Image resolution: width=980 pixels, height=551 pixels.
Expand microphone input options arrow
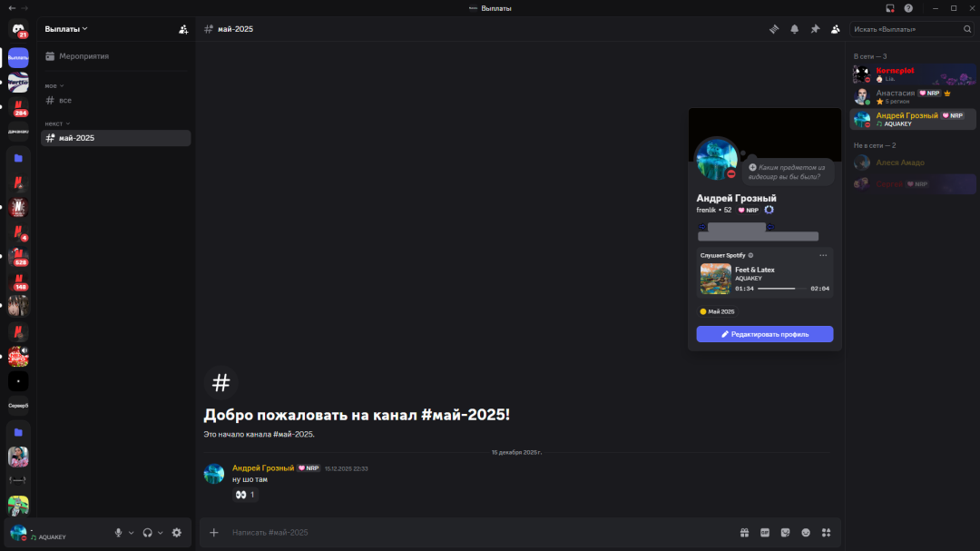[132, 533]
